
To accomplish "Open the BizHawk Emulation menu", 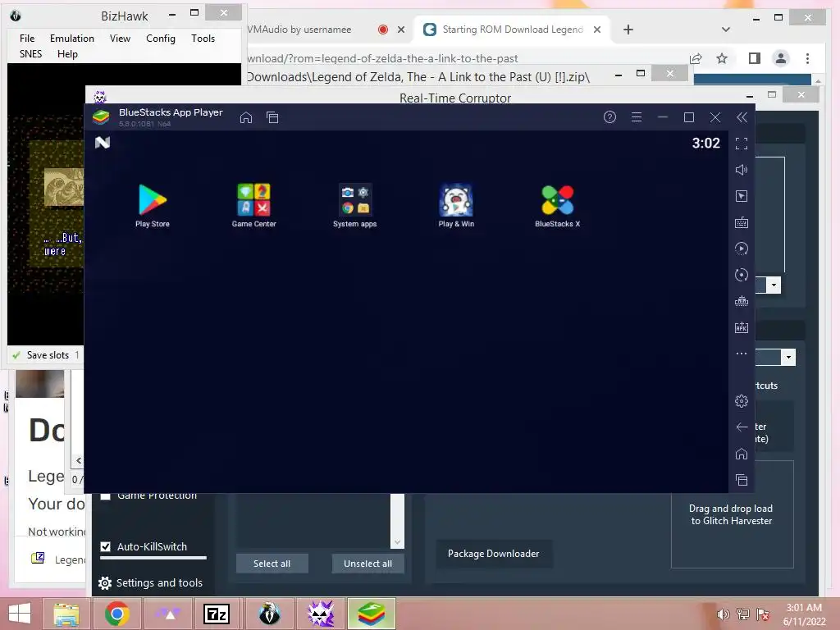I will pos(72,39).
